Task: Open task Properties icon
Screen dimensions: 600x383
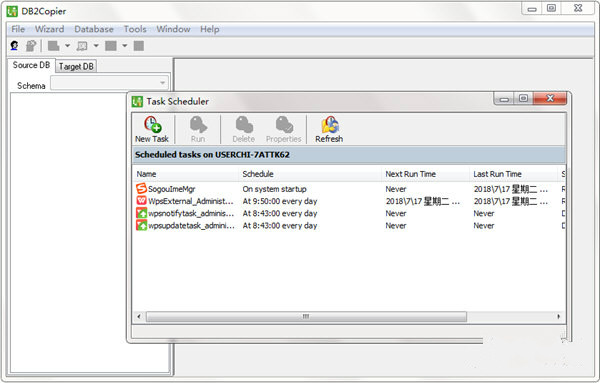Action: pos(284,124)
